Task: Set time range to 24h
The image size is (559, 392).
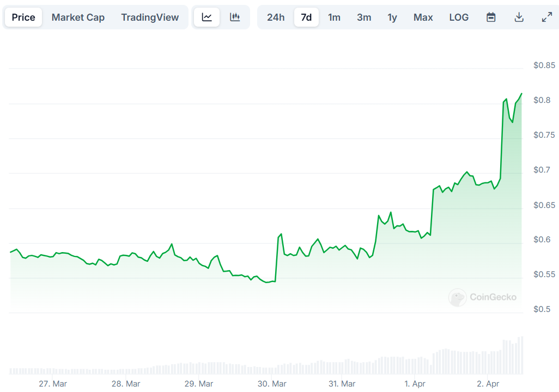Action: [x=276, y=17]
